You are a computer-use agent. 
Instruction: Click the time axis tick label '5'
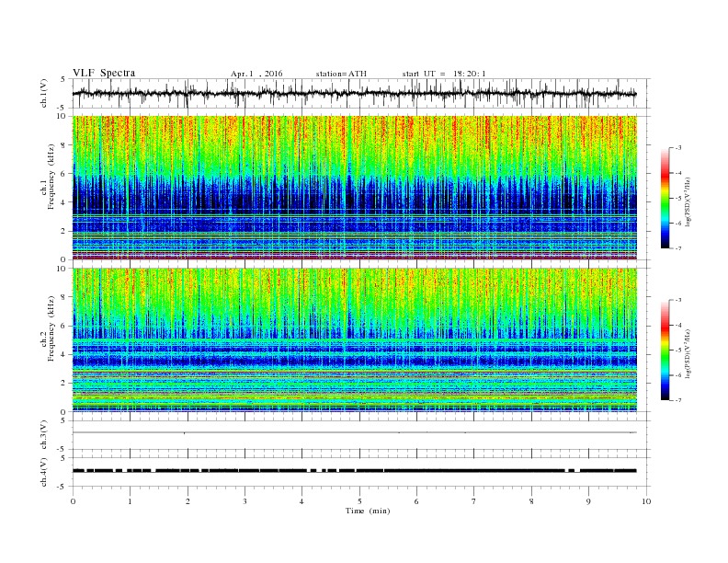coord(359,501)
